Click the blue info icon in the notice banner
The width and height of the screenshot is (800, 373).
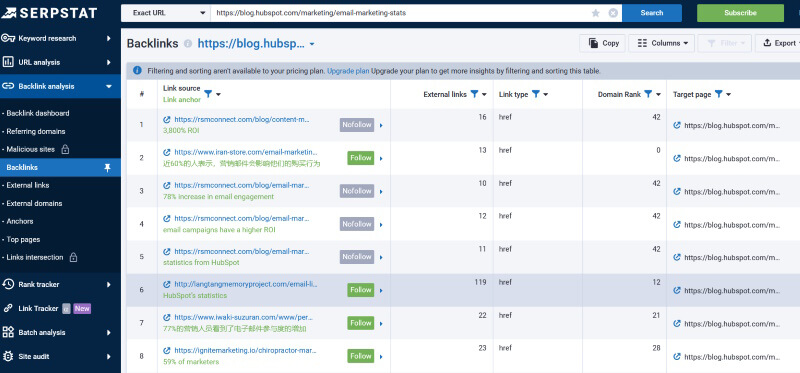pyautogui.click(x=137, y=70)
